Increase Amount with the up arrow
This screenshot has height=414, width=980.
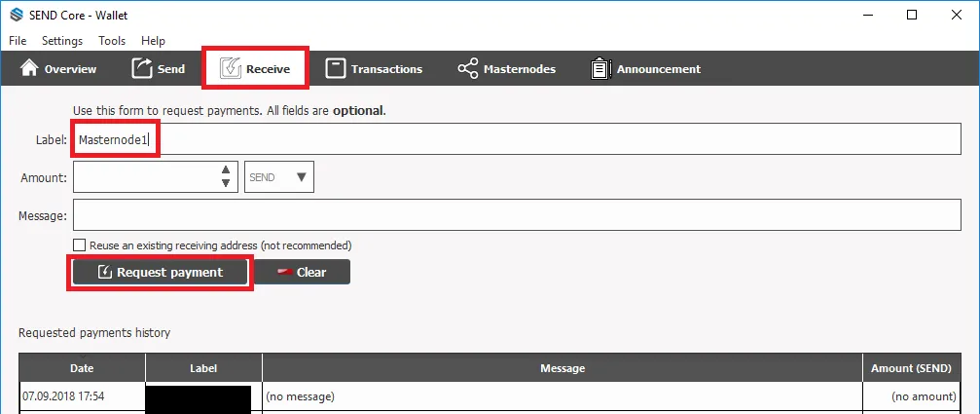point(226,170)
